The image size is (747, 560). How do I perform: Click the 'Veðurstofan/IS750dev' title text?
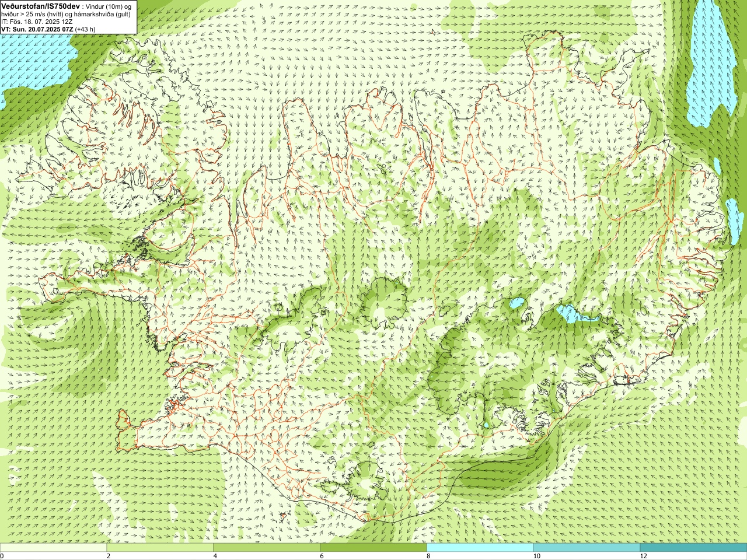(41, 5)
